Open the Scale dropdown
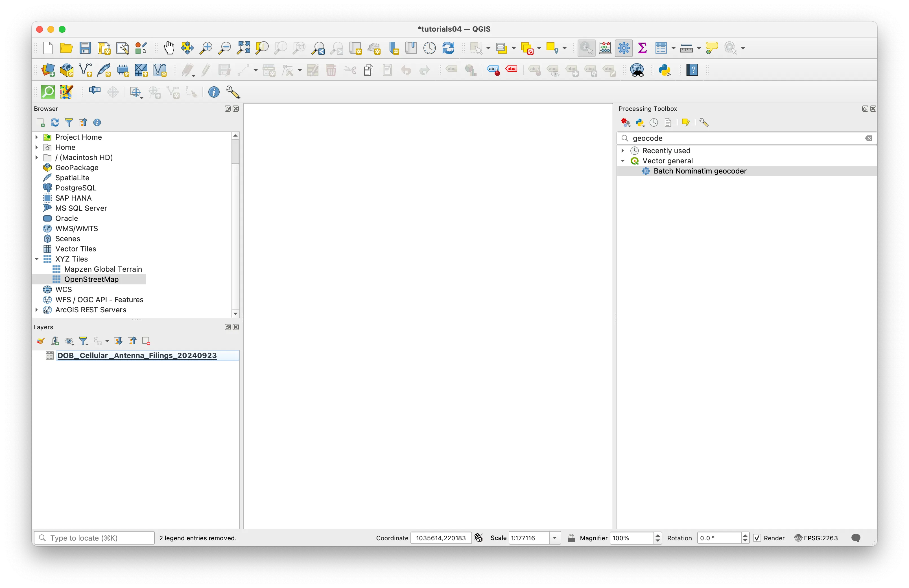This screenshot has width=909, height=588. (x=554, y=538)
